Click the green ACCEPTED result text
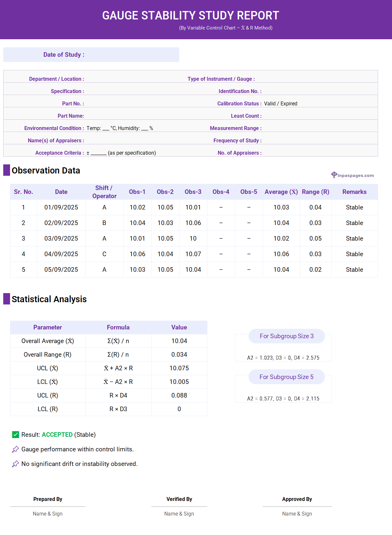 (57, 435)
